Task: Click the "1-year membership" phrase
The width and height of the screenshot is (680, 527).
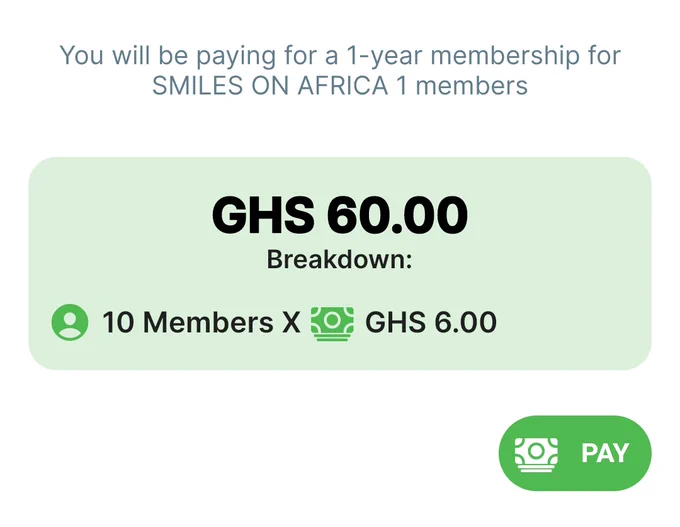Action: coord(463,56)
